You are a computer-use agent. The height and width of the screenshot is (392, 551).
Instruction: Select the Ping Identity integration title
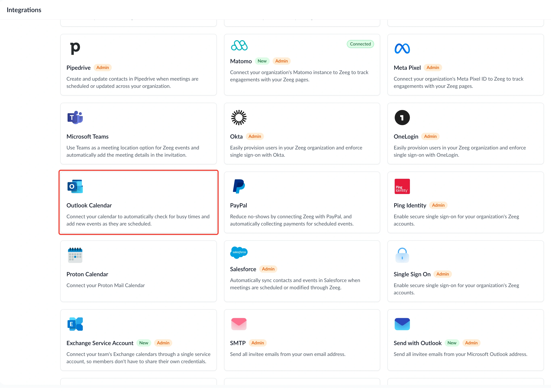click(410, 205)
